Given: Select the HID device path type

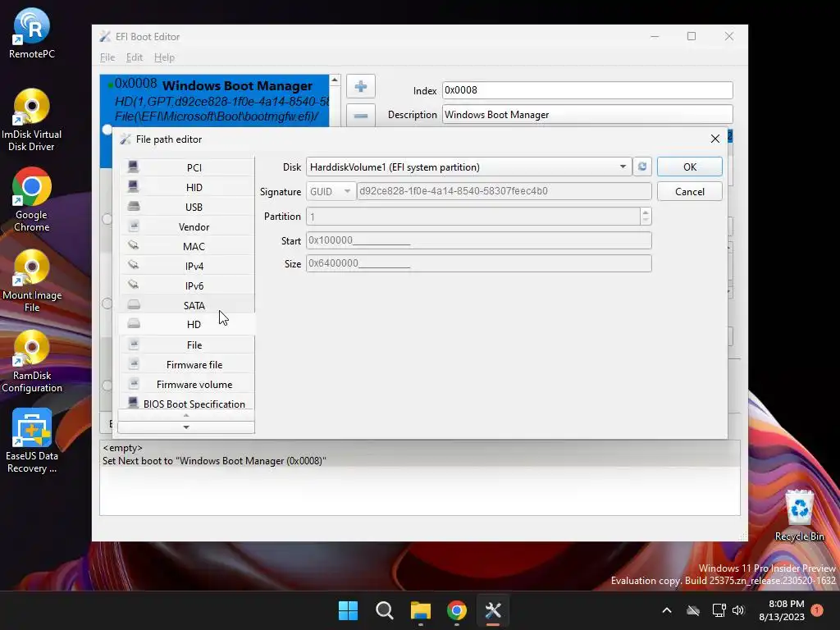Looking at the screenshot, I should pyautogui.click(x=186, y=188).
